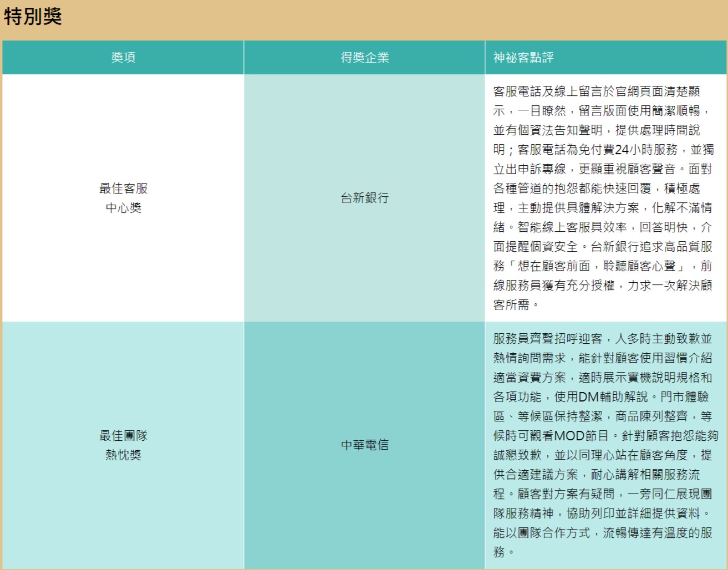Click the 得獎企業 column header
The height and width of the screenshot is (570, 728).
[364, 58]
